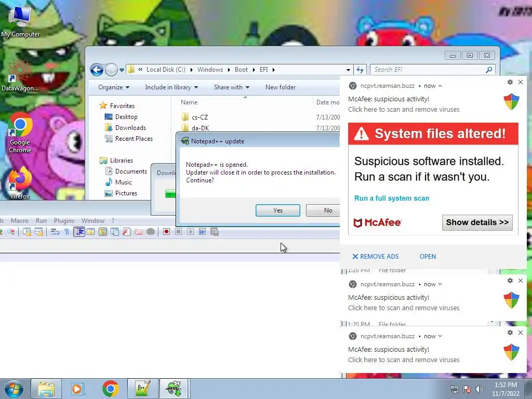Run macro multiple times icon
The width and height of the screenshot is (532, 399).
(202, 232)
